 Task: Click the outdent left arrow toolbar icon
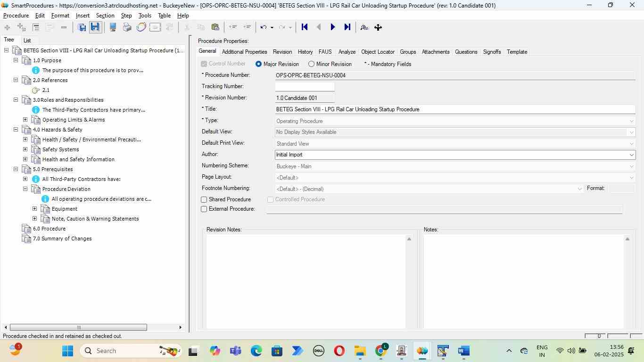click(x=232, y=27)
